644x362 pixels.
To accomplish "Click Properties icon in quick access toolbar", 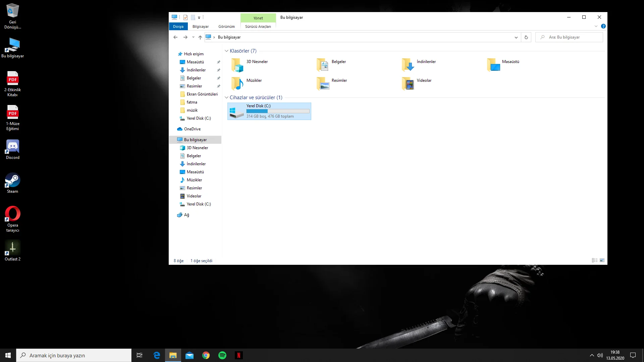I will tap(185, 17).
